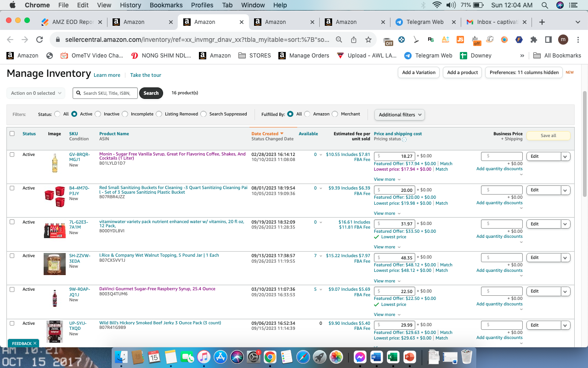The image size is (588, 368).
Task: Select 'Amazon' under Fulfilled By
Action: tap(307, 114)
